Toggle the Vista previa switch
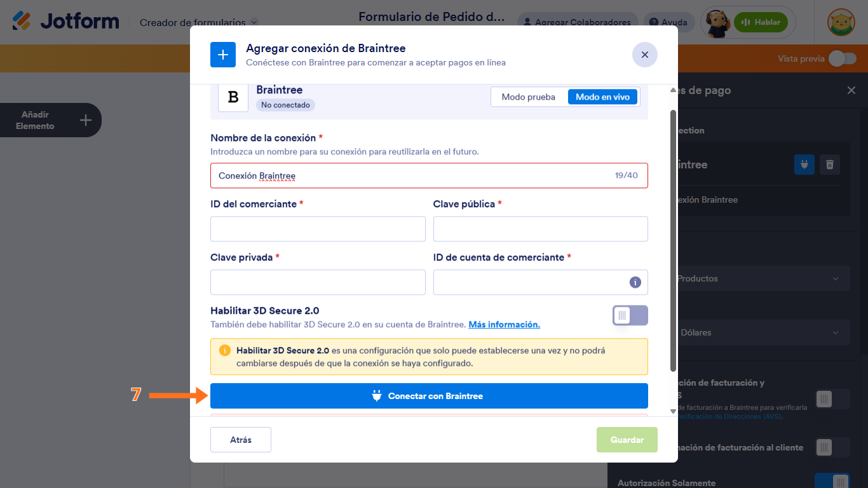The height and width of the screenshot is (488, 868). click(x=842, y=58)
